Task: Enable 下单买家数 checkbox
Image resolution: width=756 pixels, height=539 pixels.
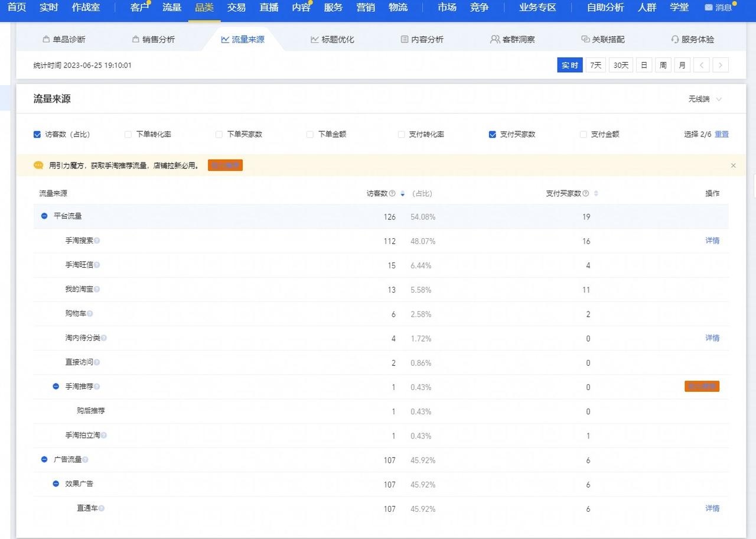Action: click(x=219, y=134)
